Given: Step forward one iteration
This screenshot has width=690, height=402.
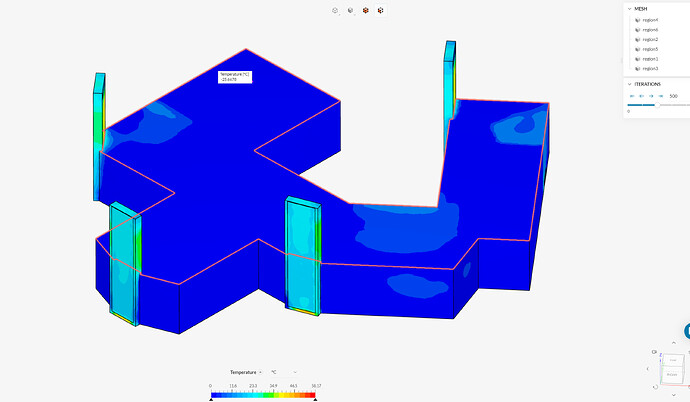Looking at the screenshot, I should (651, 96).
